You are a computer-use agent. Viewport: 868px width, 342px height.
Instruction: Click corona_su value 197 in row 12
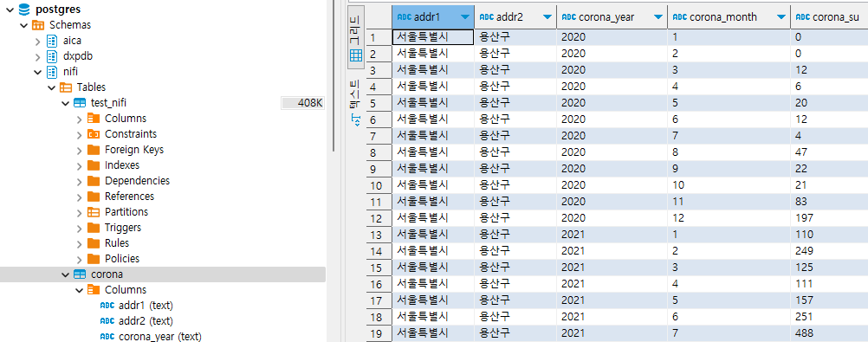829,218
